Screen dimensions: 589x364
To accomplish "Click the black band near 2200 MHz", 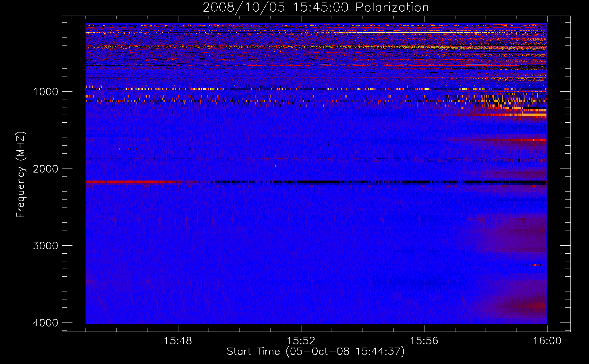I will point(379,182).
